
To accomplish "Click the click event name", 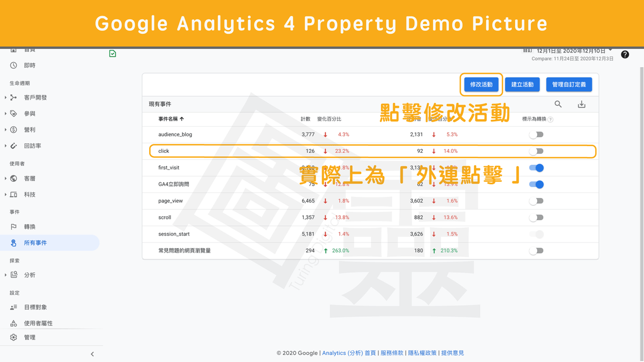I will 164,151.
